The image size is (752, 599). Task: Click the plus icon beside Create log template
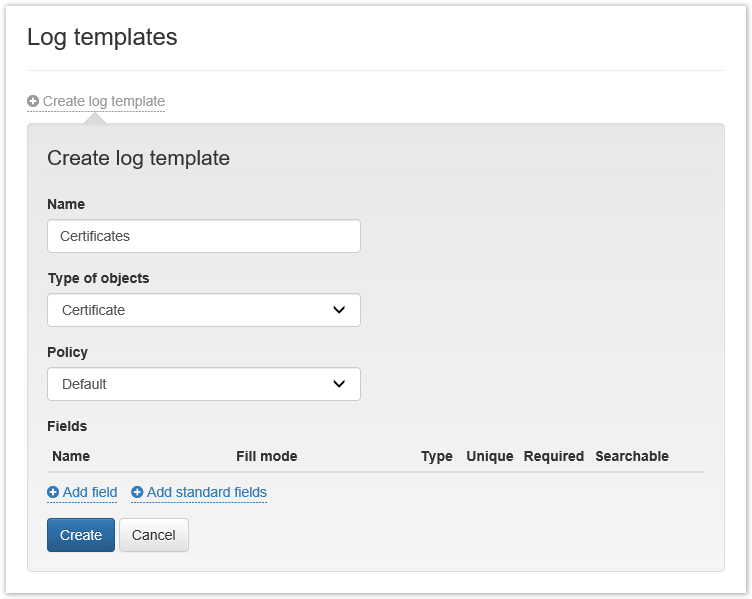pos(33,101)
